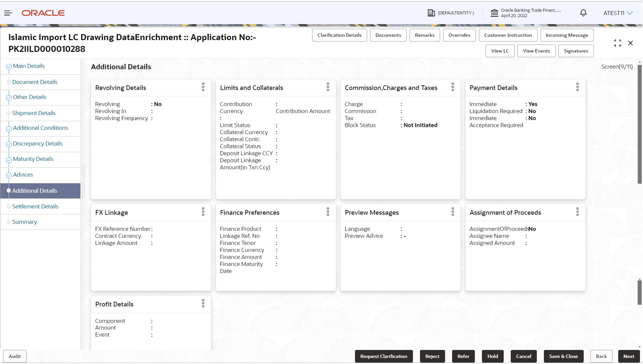This screenshot has width=643, height=364.
Task: Open Profit Details tile kebab menu
Action: pyautogui.click(x=203, y=303)
